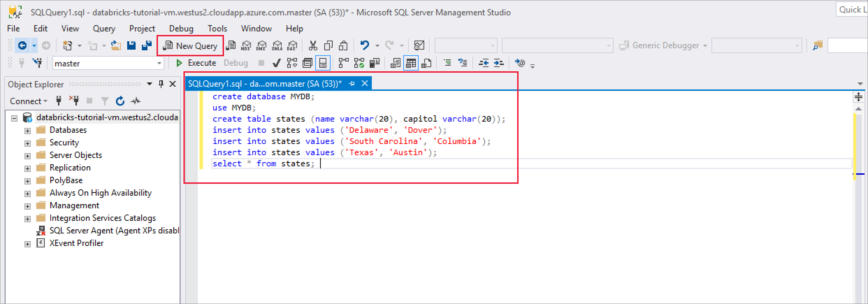Pin the SQLQuery1.sql tab

coord(352,84)
